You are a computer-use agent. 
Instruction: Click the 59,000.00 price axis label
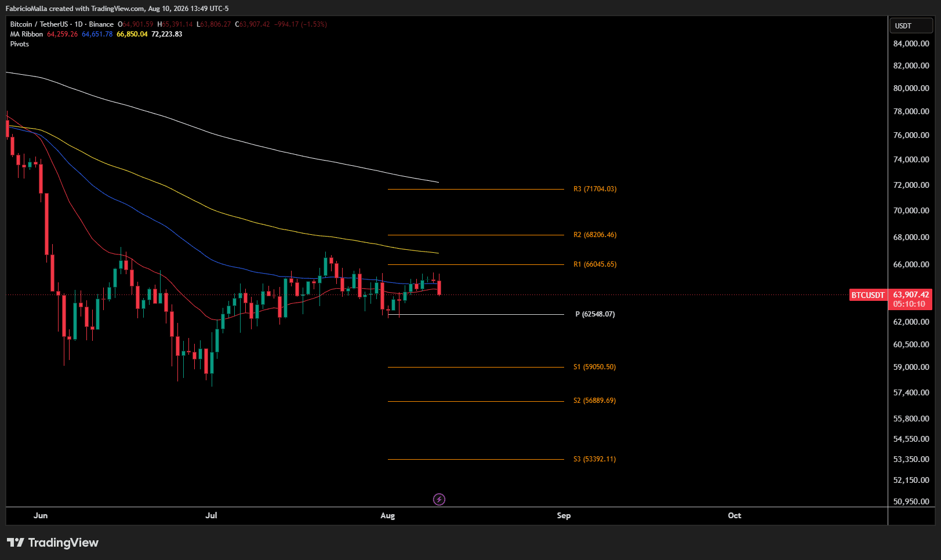click(911, 367)
